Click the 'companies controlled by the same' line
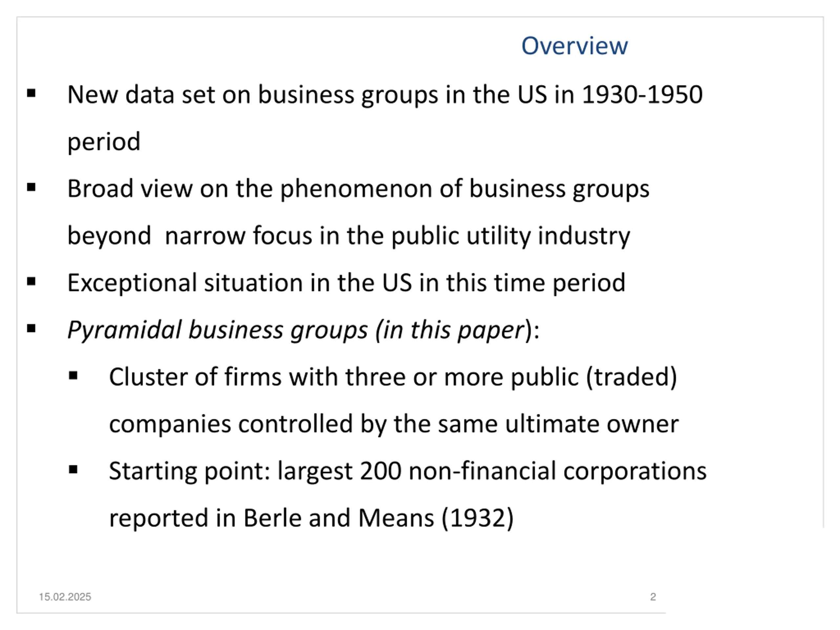840x630 pixels. (x=394, y=424)
